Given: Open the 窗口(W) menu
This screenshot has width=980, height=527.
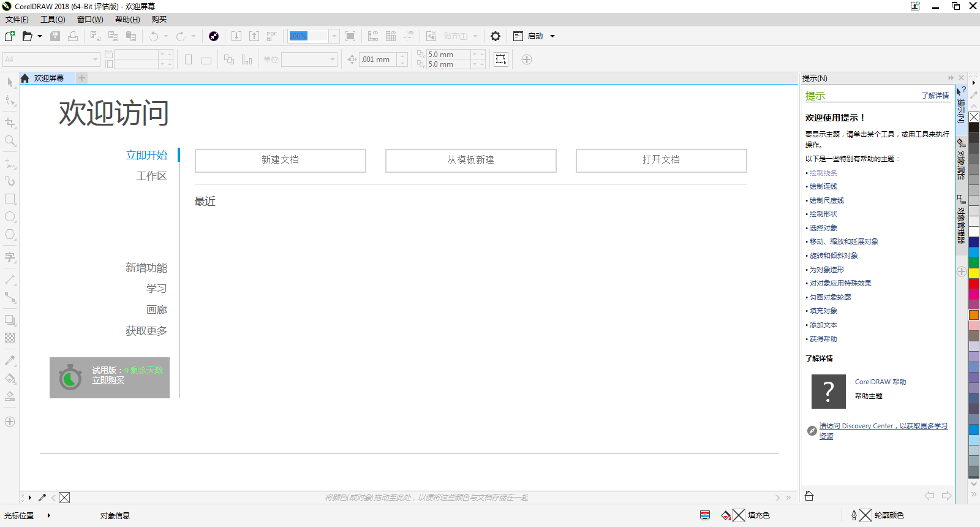Looking at the screenshot, I should 90,20.
